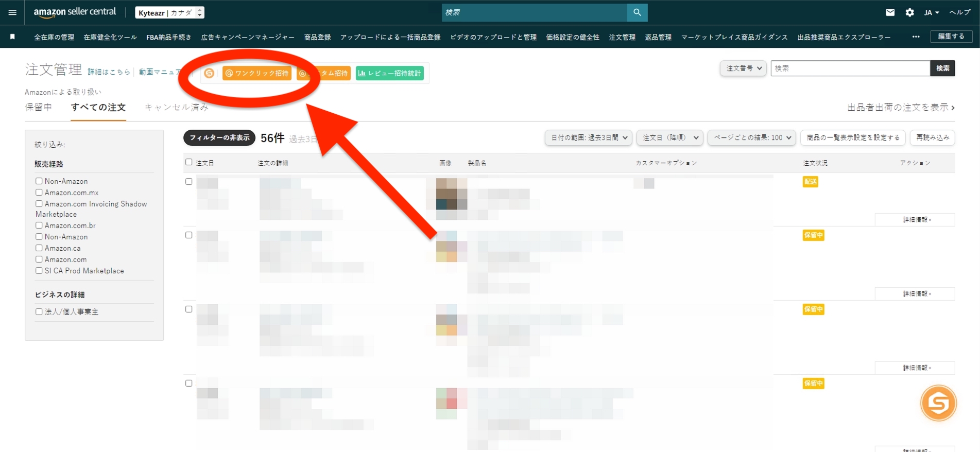Click the レビュー招待統計 button
This screenshot has height=452, width=980.
(x=390, y=73)
